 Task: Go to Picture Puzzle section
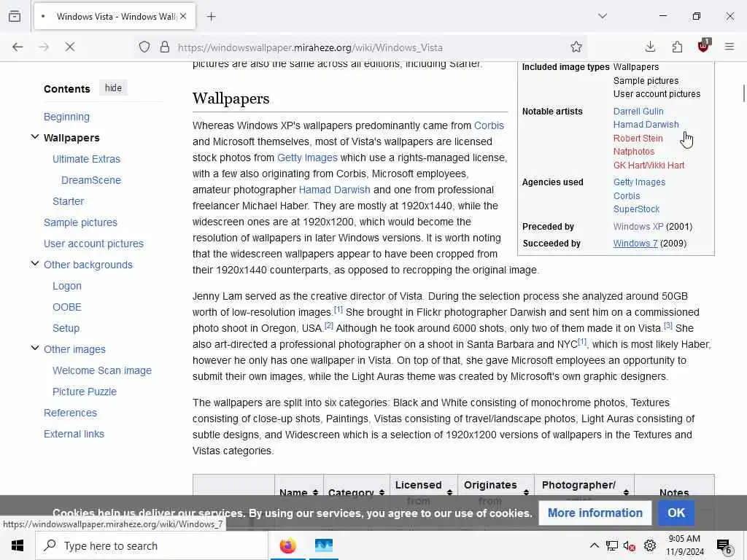85,392
